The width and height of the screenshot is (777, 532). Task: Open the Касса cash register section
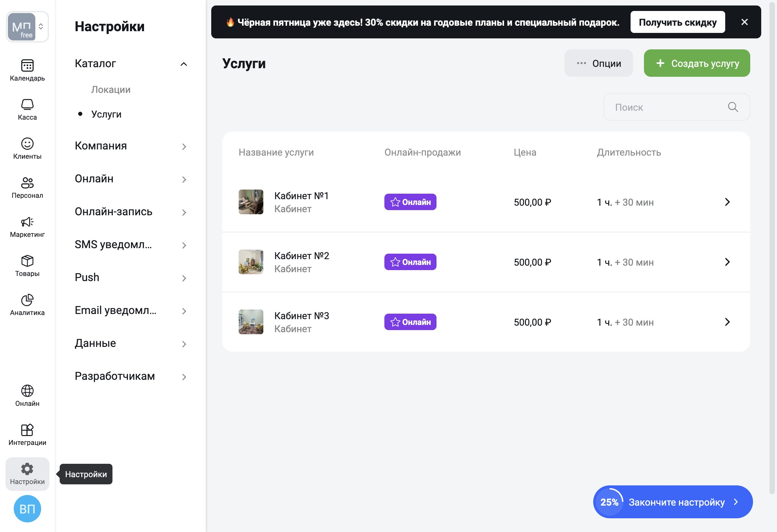pos(27,109)
